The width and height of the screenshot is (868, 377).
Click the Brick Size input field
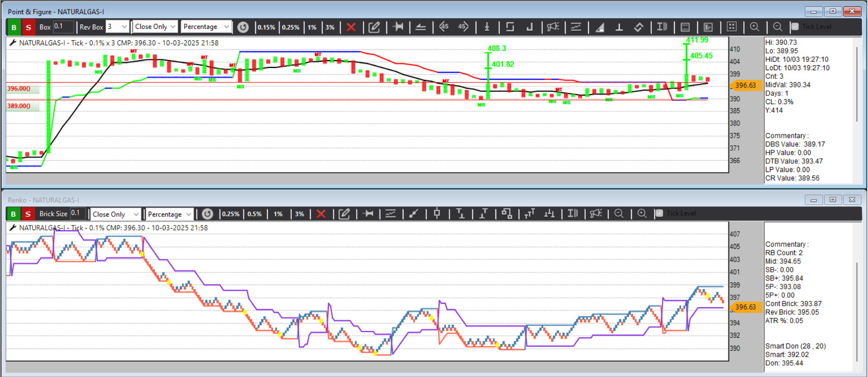coord(78,214)
